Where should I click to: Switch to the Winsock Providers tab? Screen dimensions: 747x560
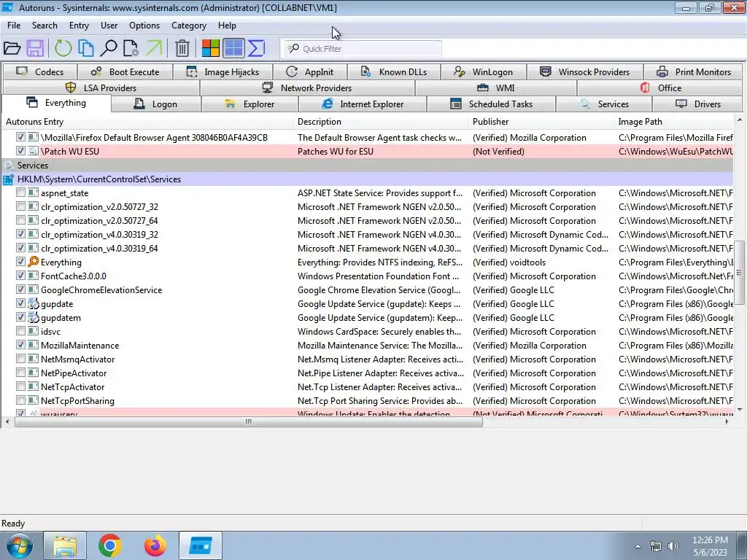pyautogui.click(x=585, y=72)
